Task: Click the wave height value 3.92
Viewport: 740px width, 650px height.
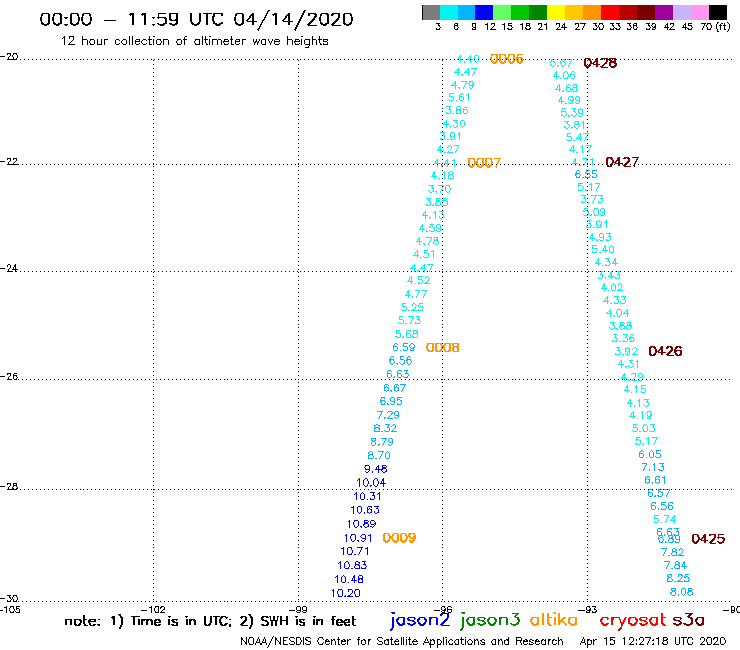Action: [x=626, y=352]
